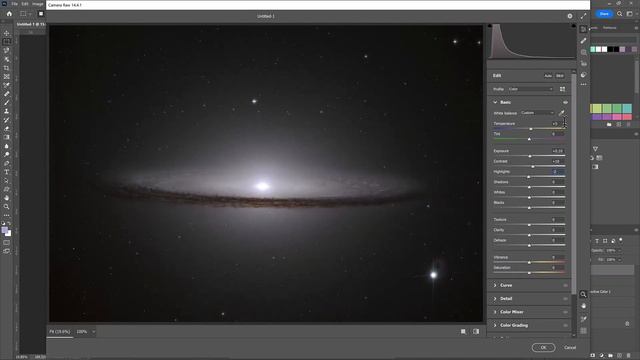Select the Eraser tool
640x360 pixels.
coord(7,129)
